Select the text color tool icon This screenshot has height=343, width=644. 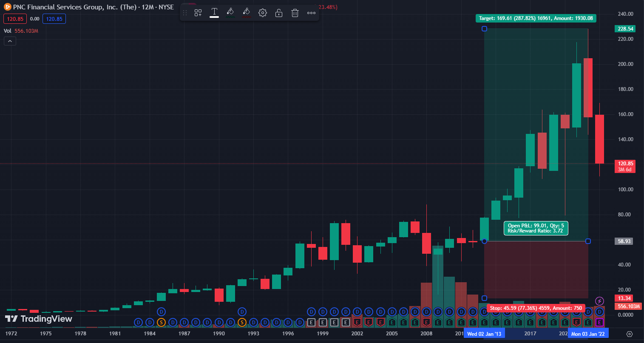coord(214,13)
